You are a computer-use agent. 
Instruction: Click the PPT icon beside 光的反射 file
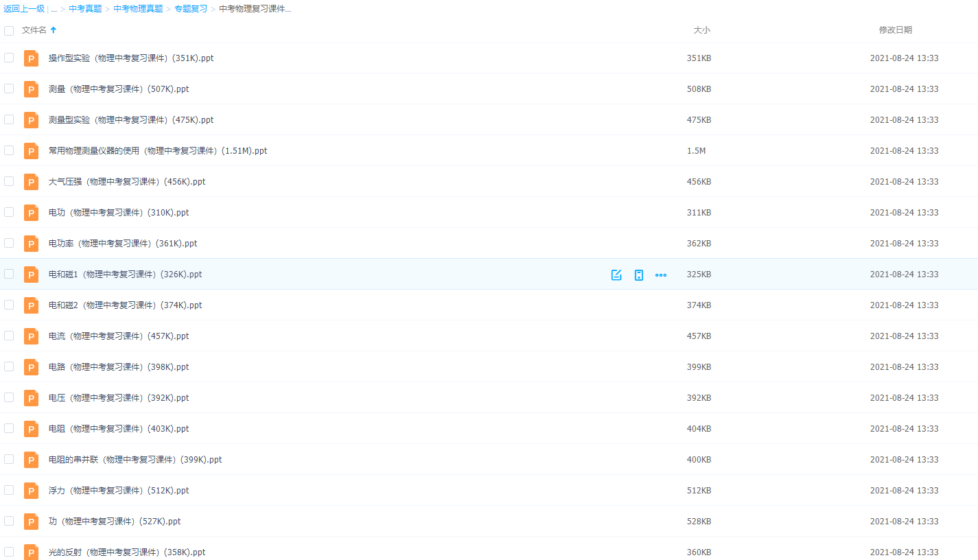[x=31, y=552]
